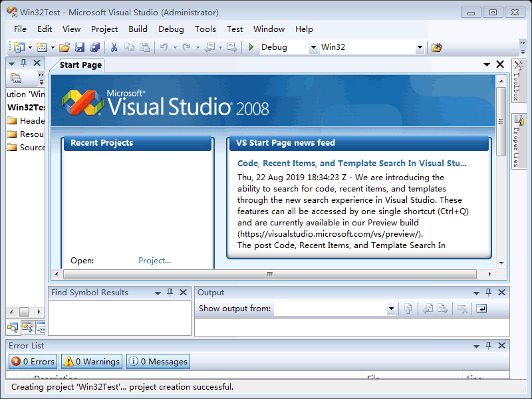This screenshot has width=532, height=399.
Task: Click the Open File toolbar icon
Action: [65, 47]
